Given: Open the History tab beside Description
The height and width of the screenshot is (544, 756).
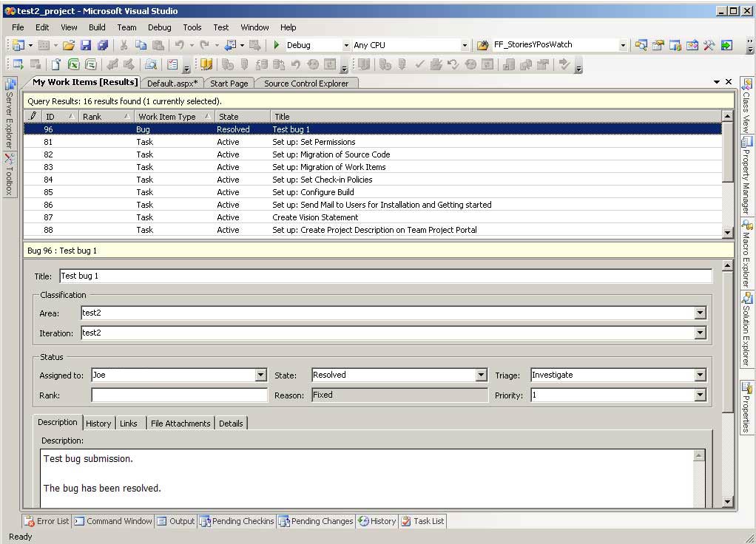Looking at the screenshot, I should pyautogui.click(x=98, y=424).
